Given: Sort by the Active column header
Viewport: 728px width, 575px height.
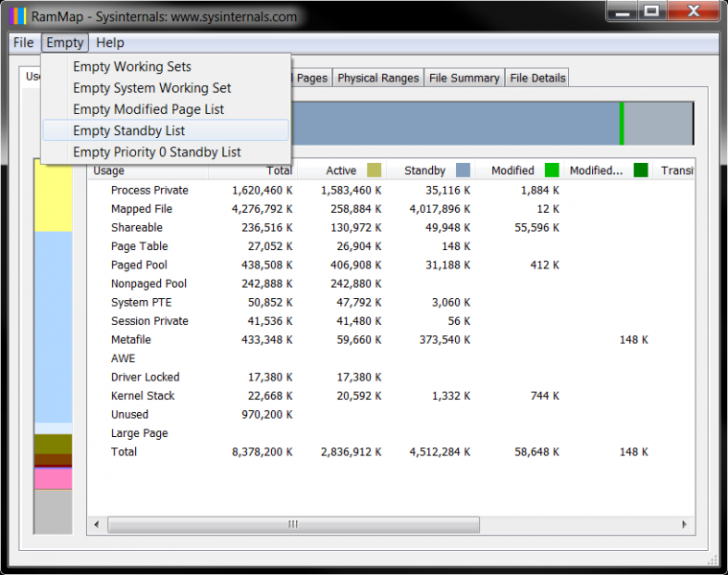Looking at the screenshot, I should 341,171.
